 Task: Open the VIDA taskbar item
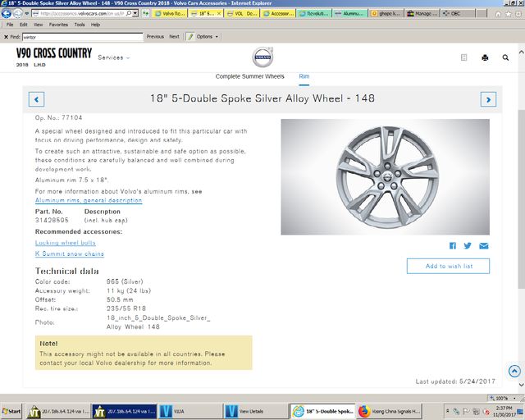[190, 411]
